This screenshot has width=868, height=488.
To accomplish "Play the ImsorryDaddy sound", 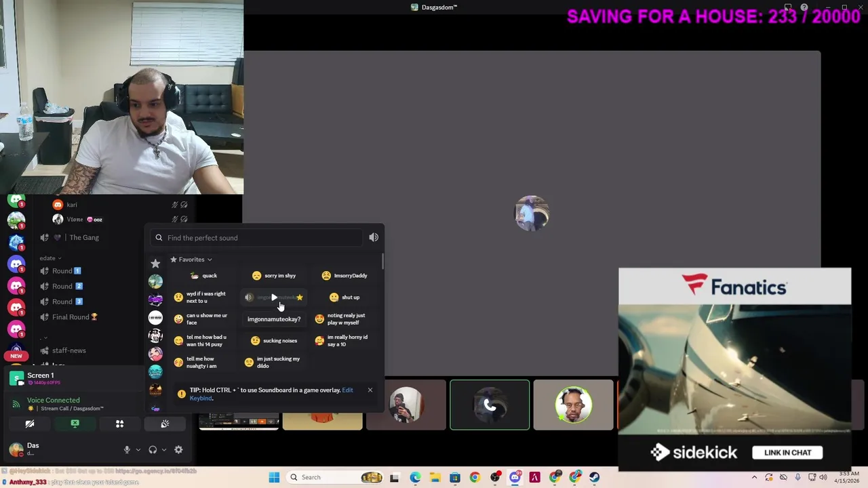I will (x=344, y=276).
